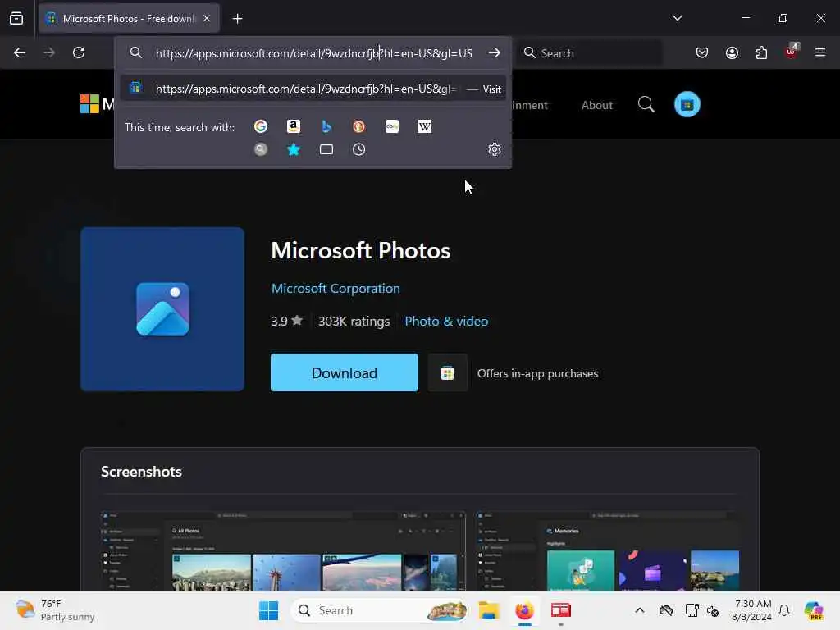Click the Go arrow in the address bar

tap(494, 53)
